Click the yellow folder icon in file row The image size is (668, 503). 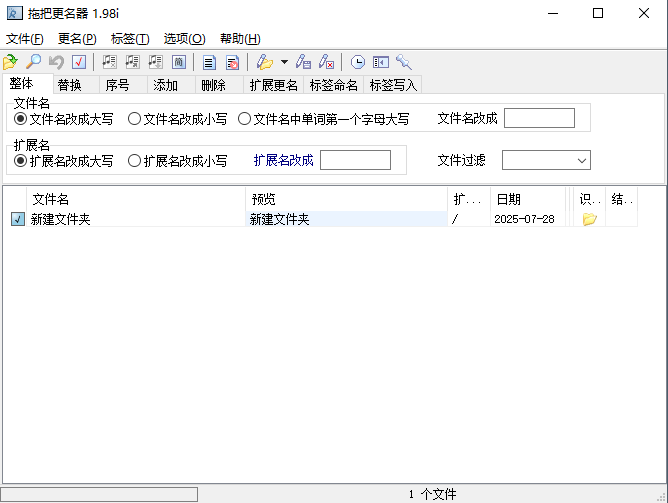tap(590, 219)
